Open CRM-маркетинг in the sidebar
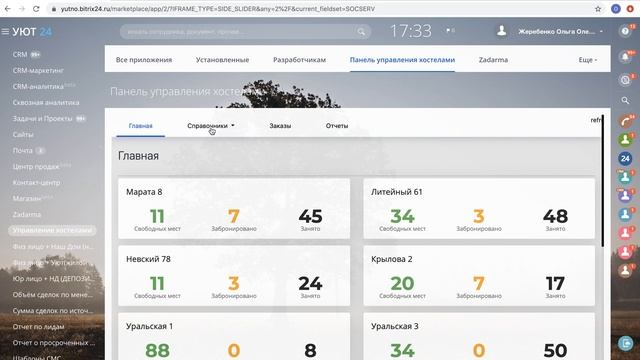The width and height of the screenshot is (640, 360). (x=38, y=70)
